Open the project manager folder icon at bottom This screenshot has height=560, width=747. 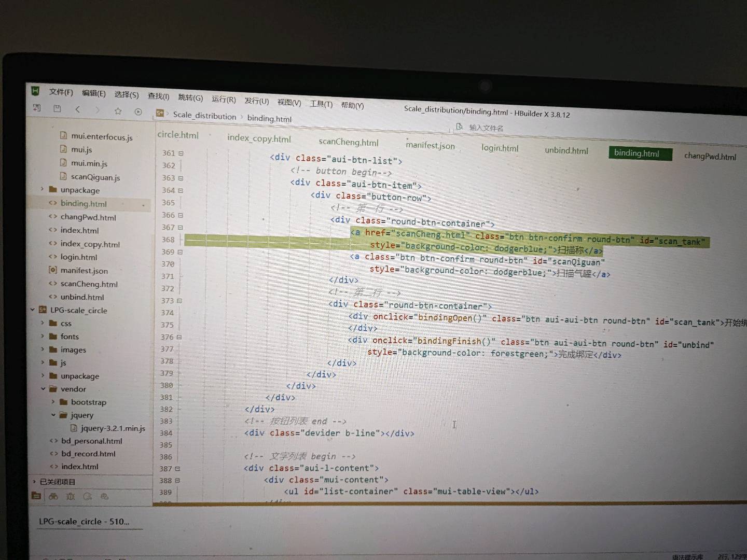coord(36,496)
